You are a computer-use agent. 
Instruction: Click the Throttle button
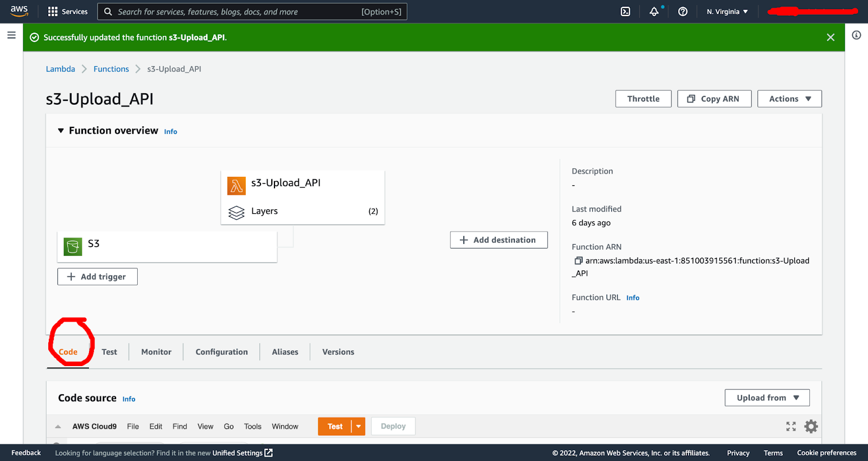click(x=643, y=99)
